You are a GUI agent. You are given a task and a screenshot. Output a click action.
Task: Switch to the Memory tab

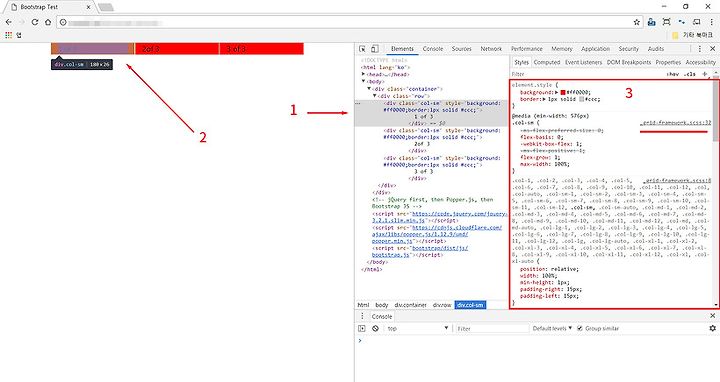click(562, 49)
